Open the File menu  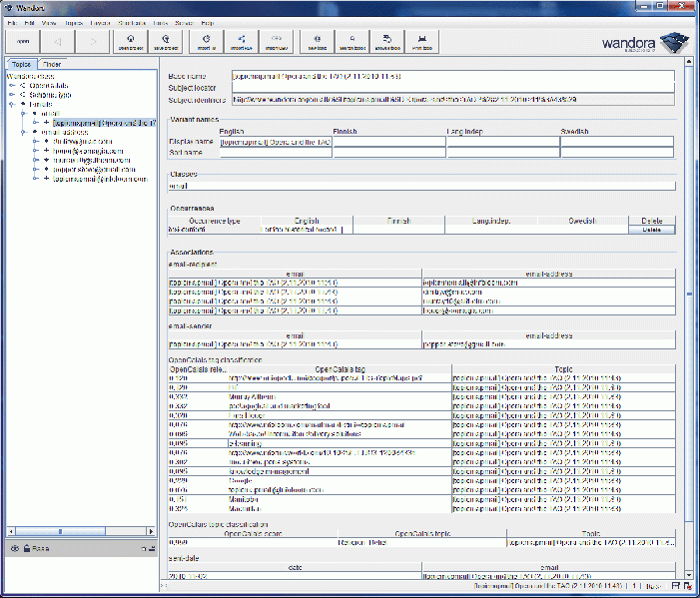pyautogui.click(x=12, y=21)
